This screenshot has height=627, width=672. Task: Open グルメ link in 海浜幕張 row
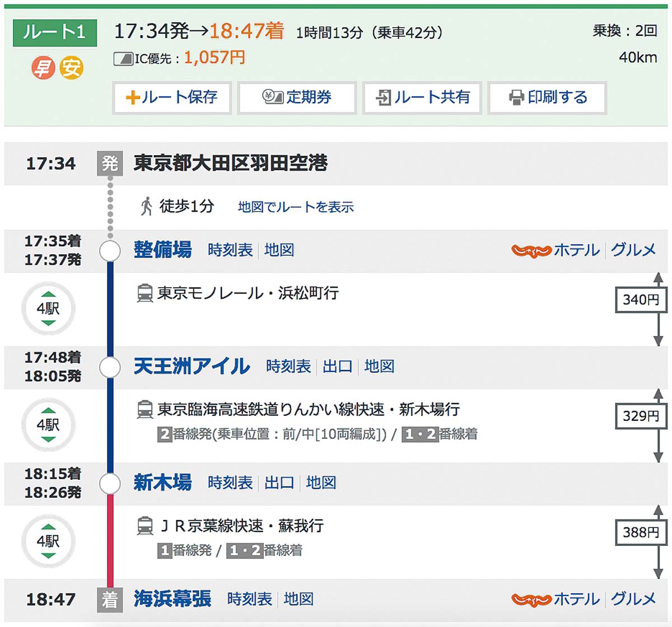pos(633,598)
